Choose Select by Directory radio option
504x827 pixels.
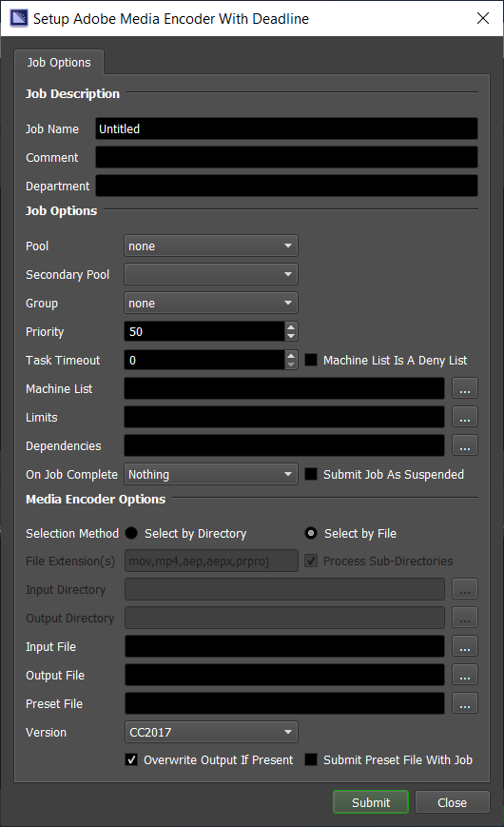(131, 533)
